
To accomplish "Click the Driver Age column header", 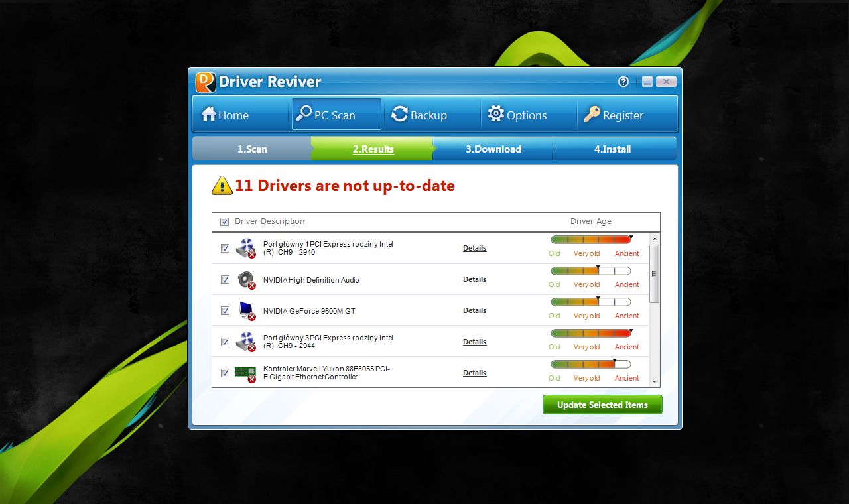I will point(590,221).
